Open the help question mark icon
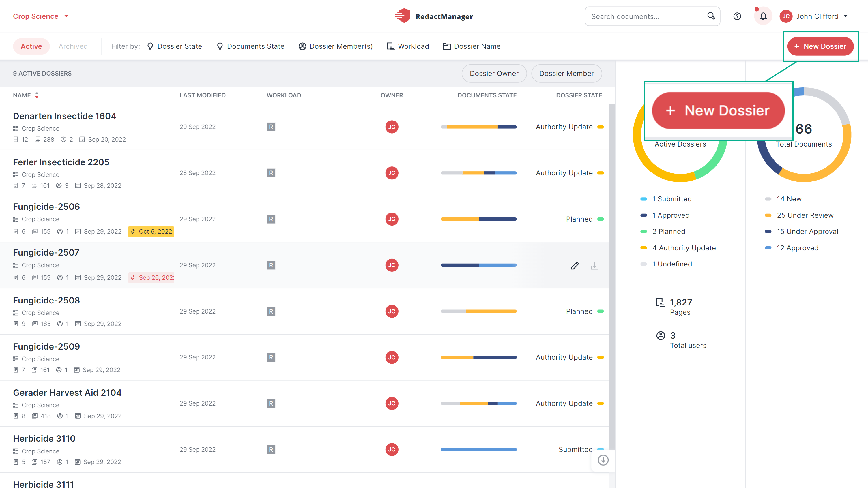868x488 pixels. tap(737, 16)
